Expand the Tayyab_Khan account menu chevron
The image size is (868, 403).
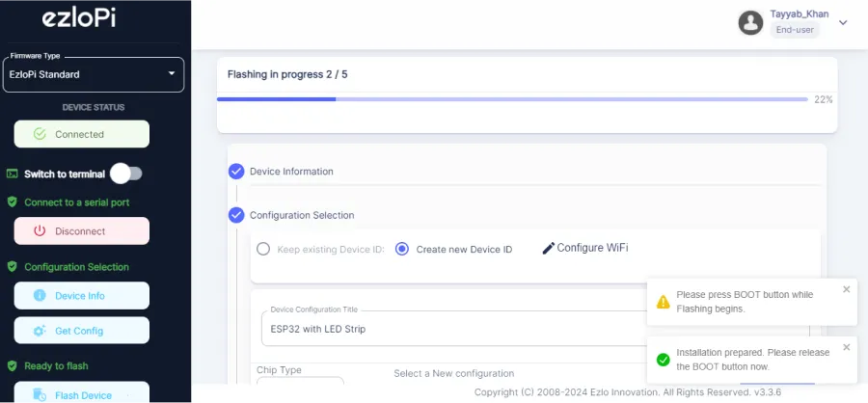click(x=843, y=22)
